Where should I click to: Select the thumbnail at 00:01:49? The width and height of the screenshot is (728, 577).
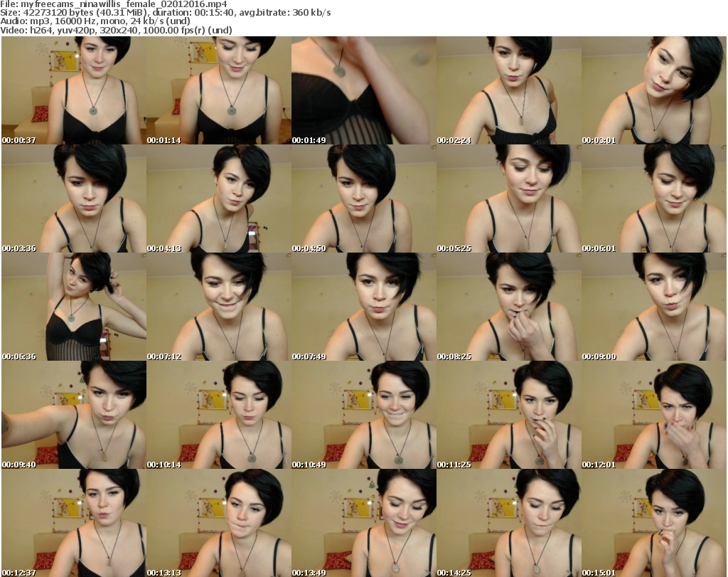[364, 90]
